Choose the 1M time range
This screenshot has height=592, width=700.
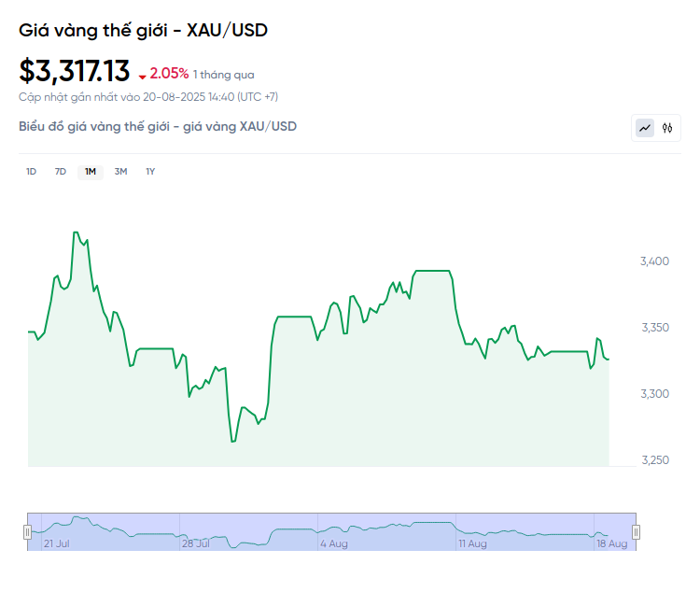click(x=91, y=171)
